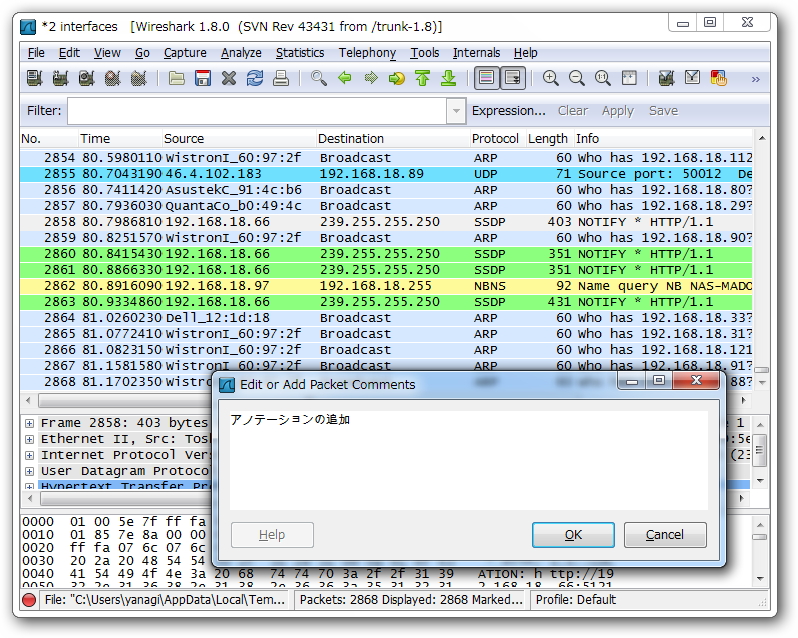Open the Edit menu
This screenshot has height=638, width=798.
[x=69, y=53]
